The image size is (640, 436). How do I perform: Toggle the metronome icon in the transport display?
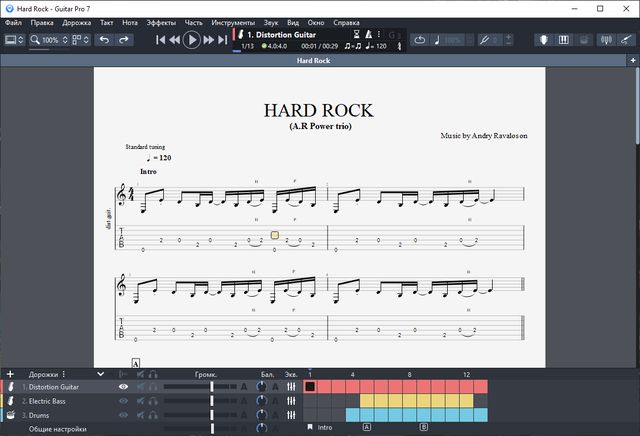(x=368, y=34)
